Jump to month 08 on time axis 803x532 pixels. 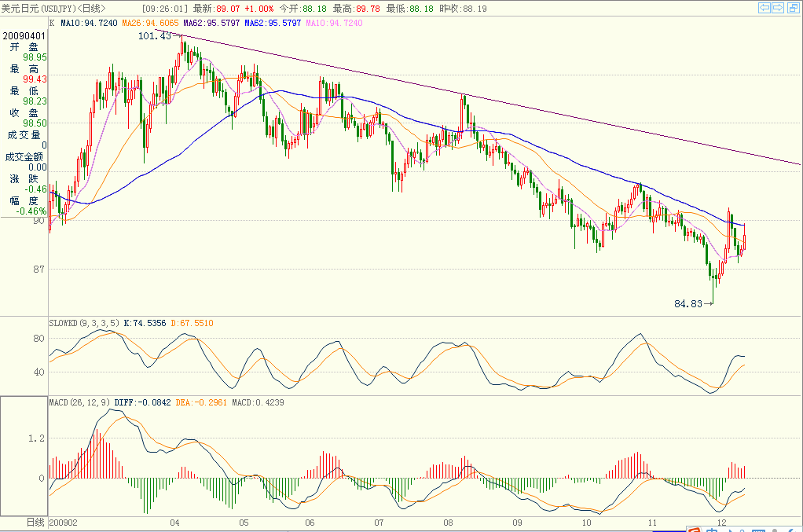[448, 523]
